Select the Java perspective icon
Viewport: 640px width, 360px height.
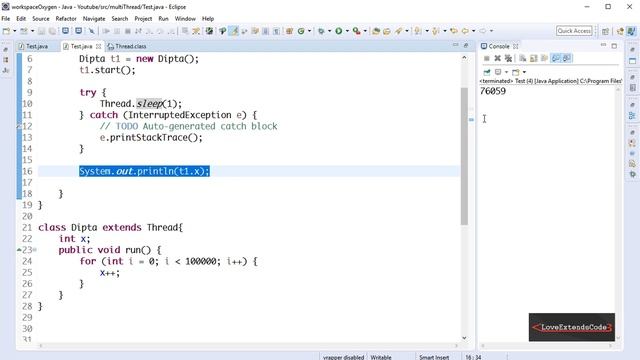[x=631, y=31]
